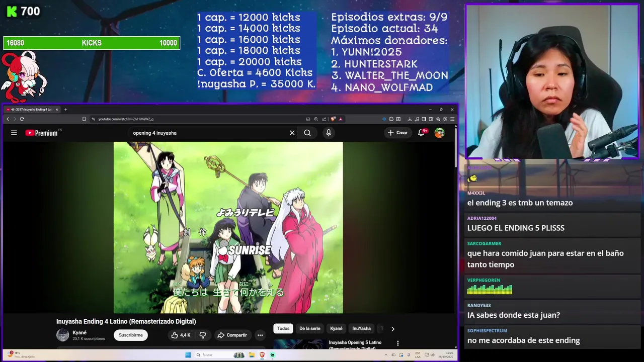Image resolution: width=644 pixels, height=362 pixels.
Task: Reload the browser page
Action: pos(22,119)
